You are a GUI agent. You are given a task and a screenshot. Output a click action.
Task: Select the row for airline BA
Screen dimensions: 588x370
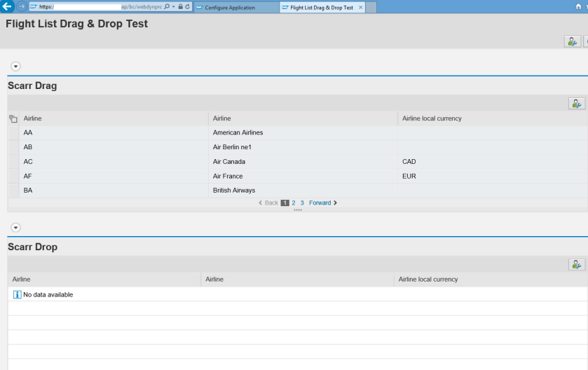13,191
